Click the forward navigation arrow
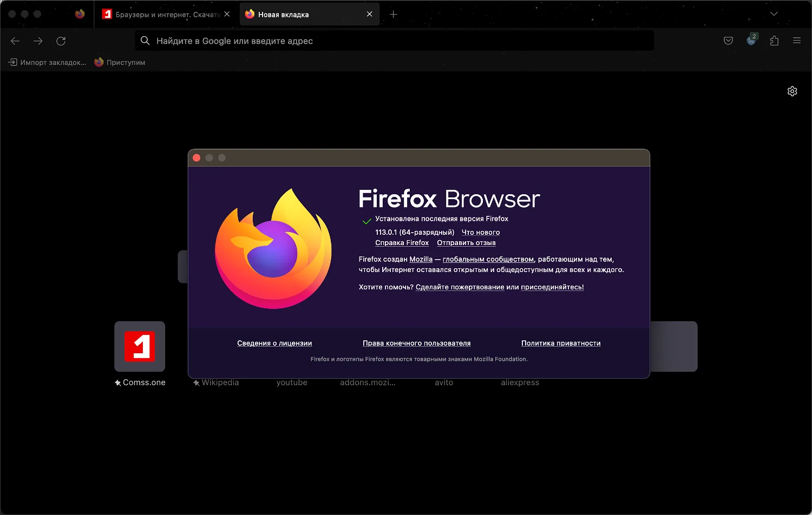812x515 pixels. tap(38, 41)
